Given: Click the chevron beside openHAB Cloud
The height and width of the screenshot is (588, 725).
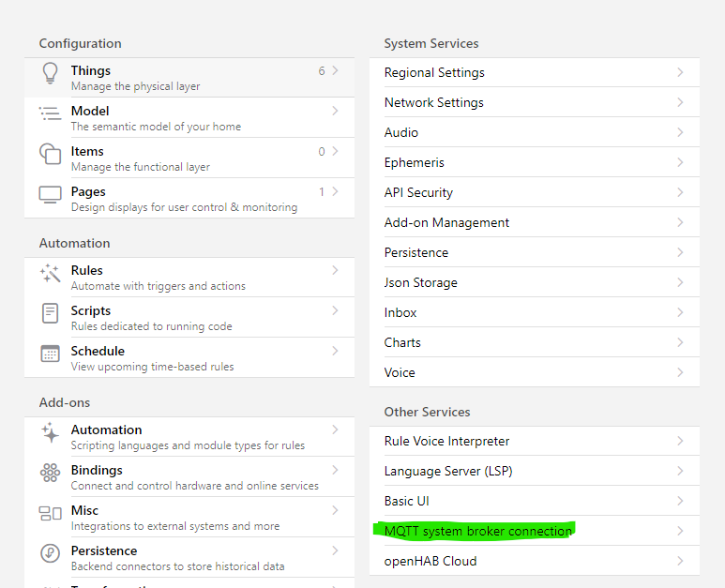Looking at the screenshot, I should [680, 561].
